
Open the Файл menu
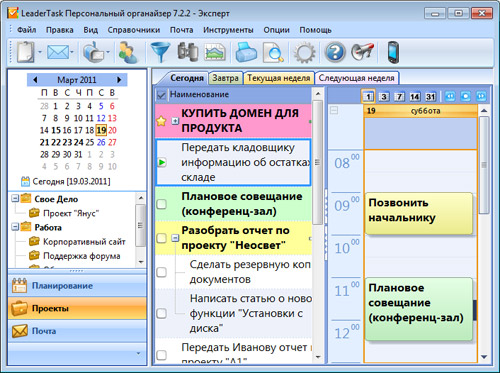click(x=26, y=30)
